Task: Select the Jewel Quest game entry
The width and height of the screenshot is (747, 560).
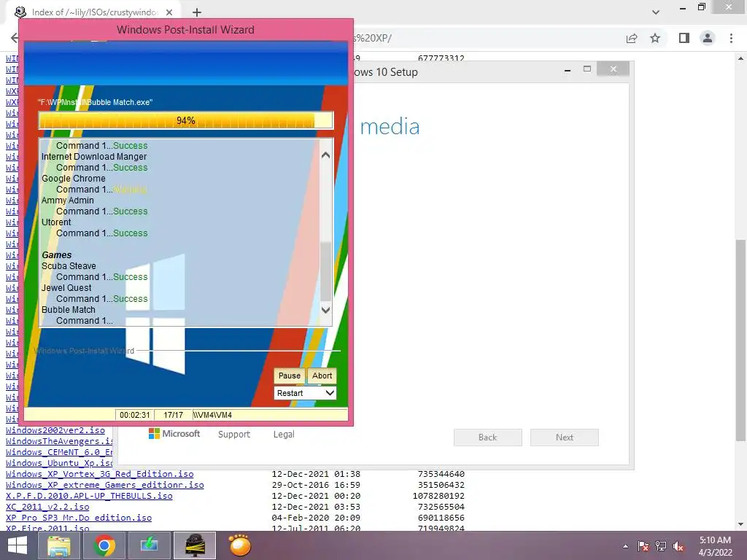Action: [x=66, y=288]
